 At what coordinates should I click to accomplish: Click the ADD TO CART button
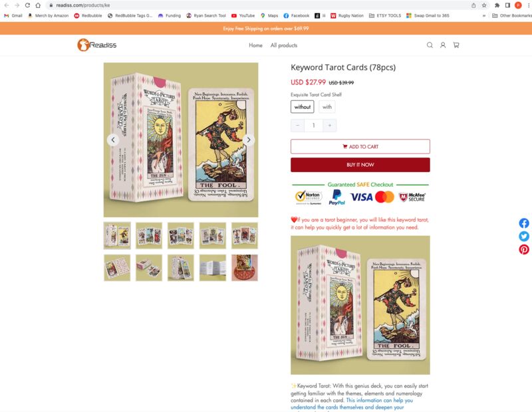click(360, 146)
